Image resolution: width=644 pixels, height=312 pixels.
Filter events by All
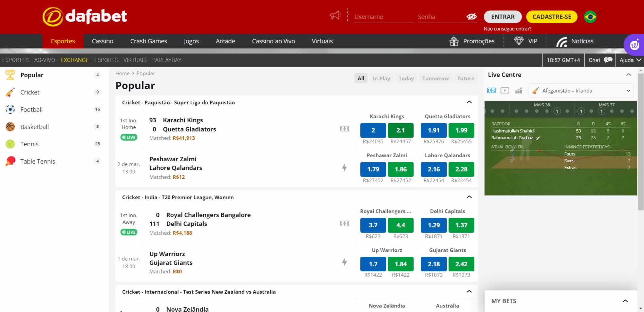click(x=361, y=78)
